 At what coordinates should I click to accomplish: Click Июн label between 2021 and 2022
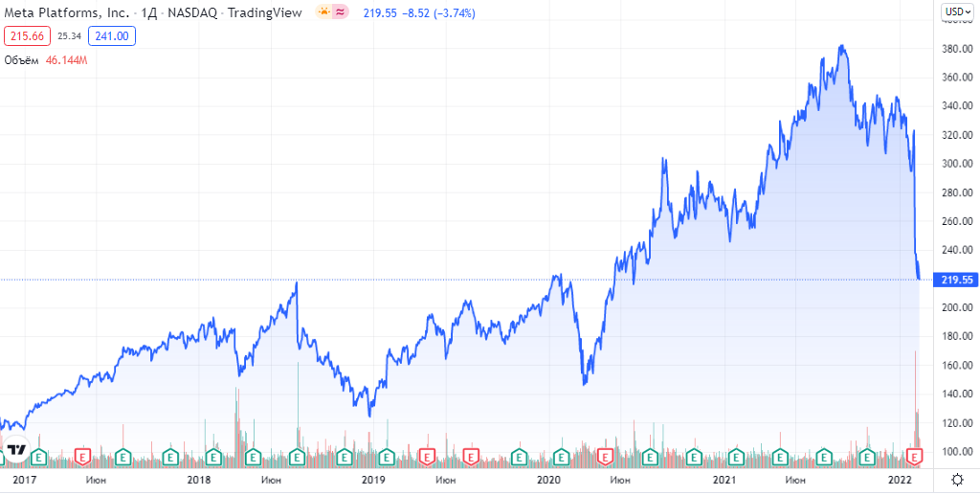(x=795, y=480)
